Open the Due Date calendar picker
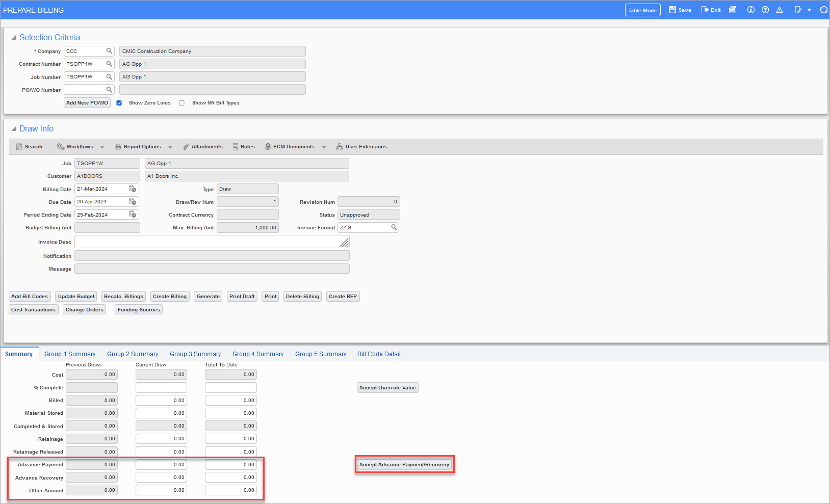830x504 pixels. click(x=133, y=202)
